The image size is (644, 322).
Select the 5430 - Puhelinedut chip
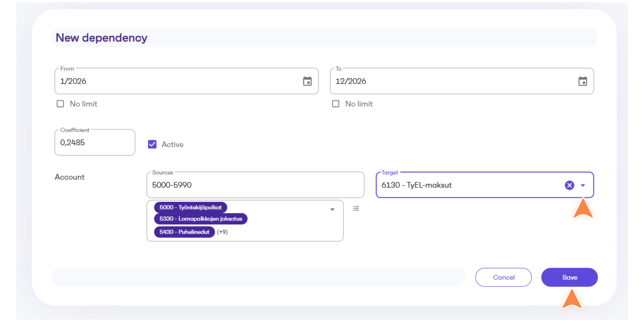(184, 232)
